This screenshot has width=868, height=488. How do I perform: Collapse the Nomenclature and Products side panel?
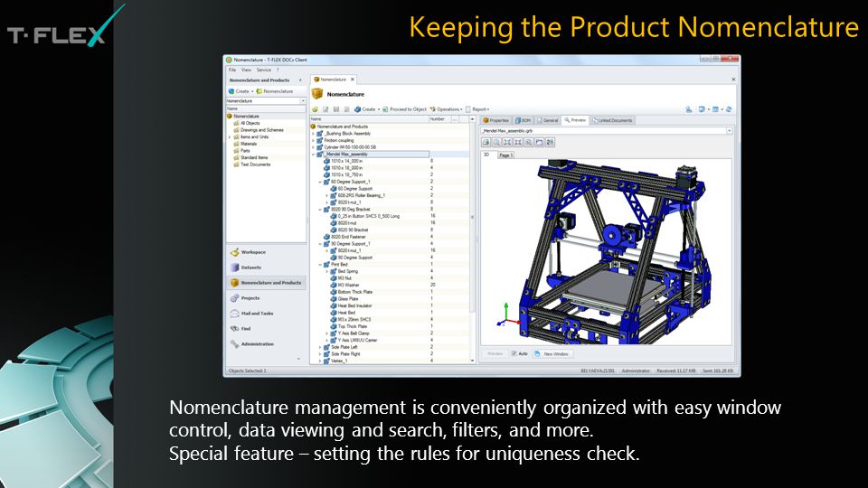tap(300, 80)
